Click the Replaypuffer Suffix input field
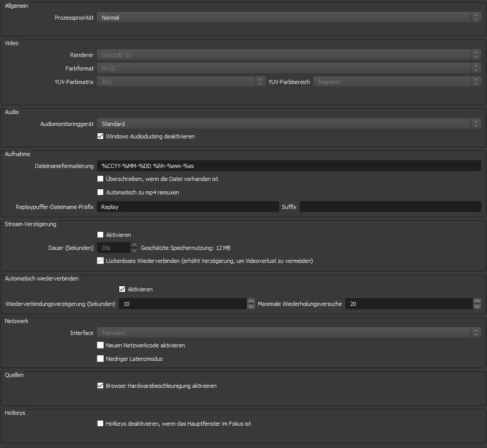 (390, 207)
